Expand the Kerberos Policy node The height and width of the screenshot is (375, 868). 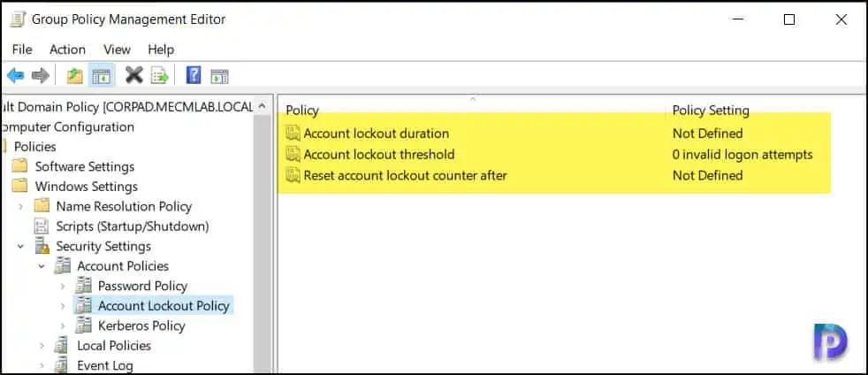[63, 326]
